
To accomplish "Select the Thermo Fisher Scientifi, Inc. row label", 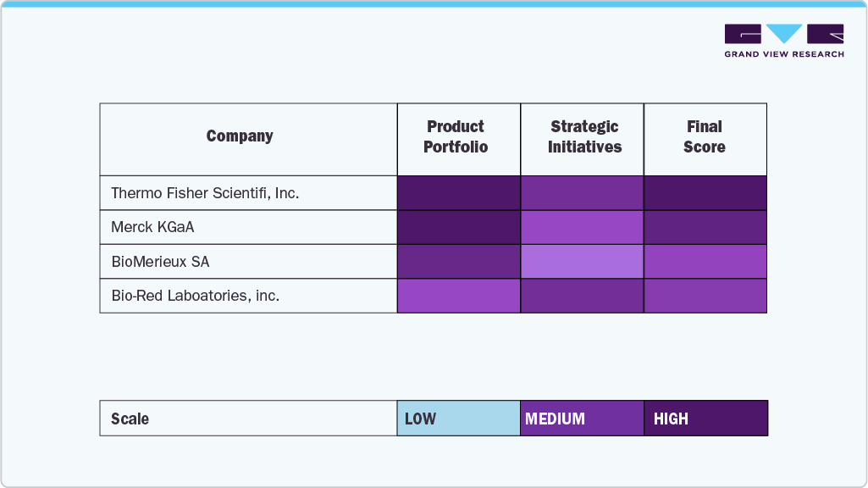I will coord(205,193).
